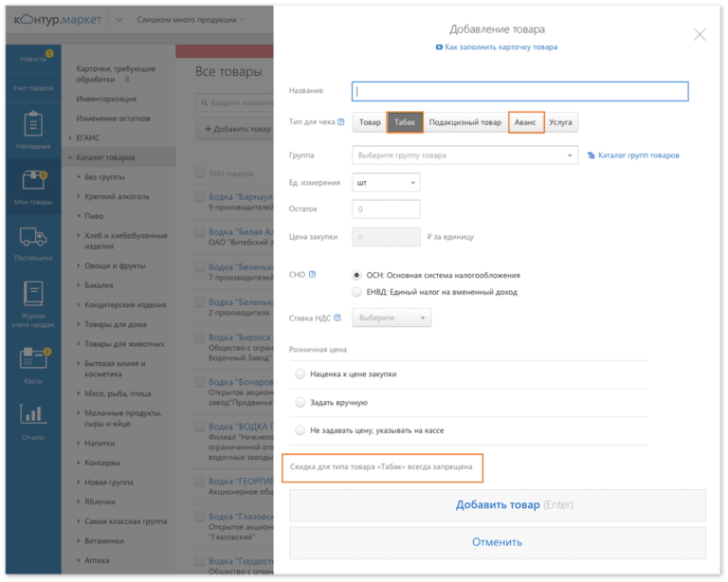Select Табак receipt type
This screenshot has height=582, width=728.
coord(405,122)
